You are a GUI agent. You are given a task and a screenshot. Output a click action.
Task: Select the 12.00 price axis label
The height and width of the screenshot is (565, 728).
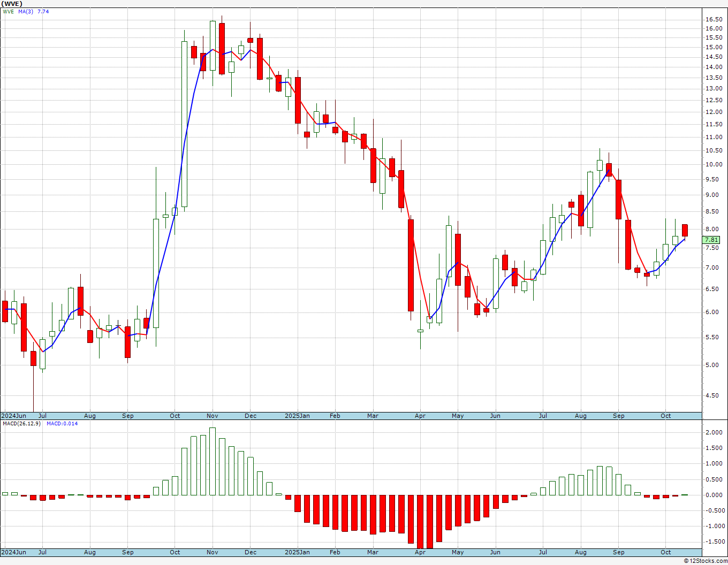click(x=714, y=112)
